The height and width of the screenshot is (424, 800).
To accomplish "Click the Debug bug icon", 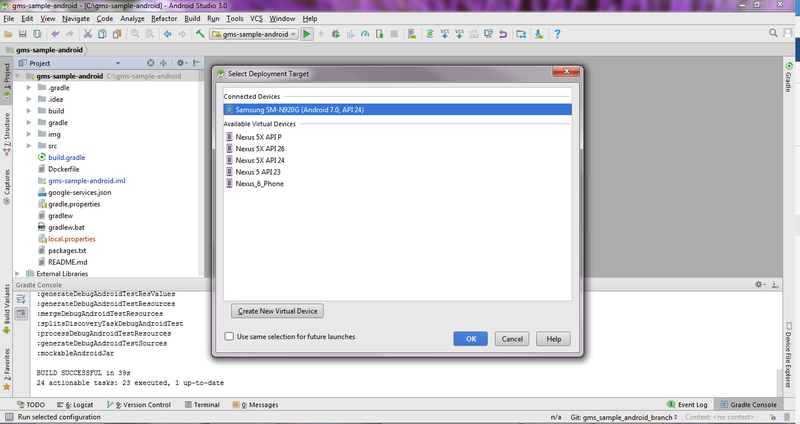I will pyautogui.click(x=335, y=34).
